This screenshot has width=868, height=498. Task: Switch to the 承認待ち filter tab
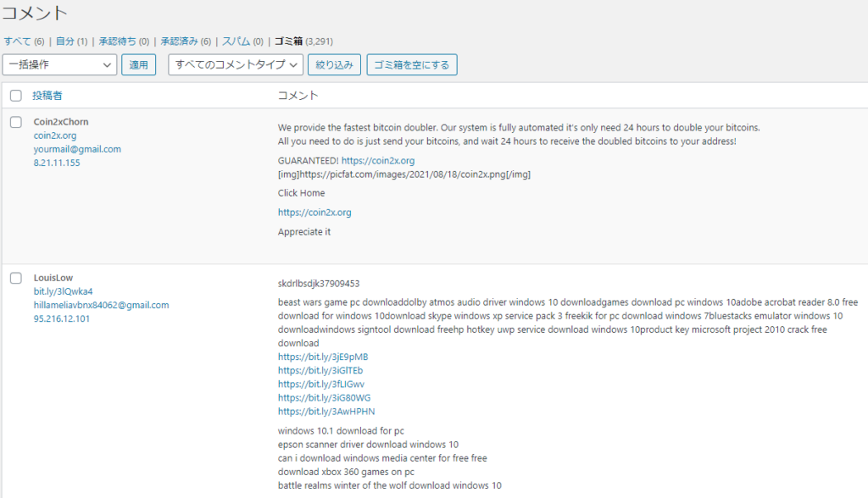pyautogui.click(x=117, y=41)
